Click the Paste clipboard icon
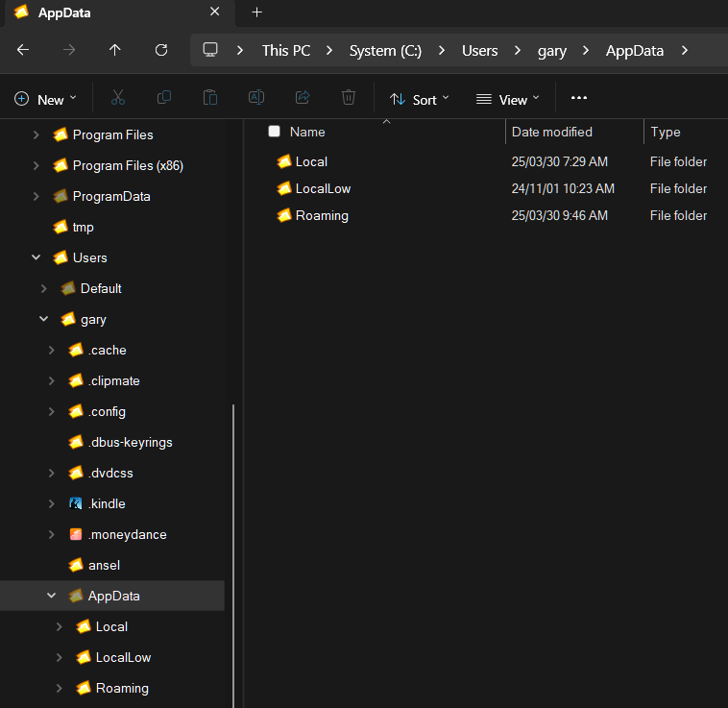The width and height of the screenshot is (728, 708). [210, 98]
